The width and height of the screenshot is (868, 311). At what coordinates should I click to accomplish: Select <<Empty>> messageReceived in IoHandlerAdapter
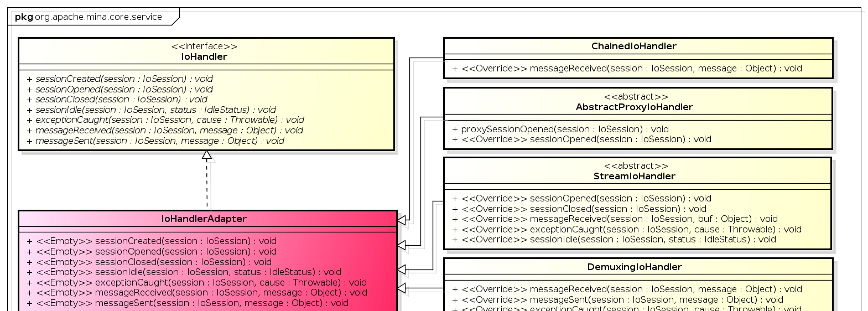[197, 293]
